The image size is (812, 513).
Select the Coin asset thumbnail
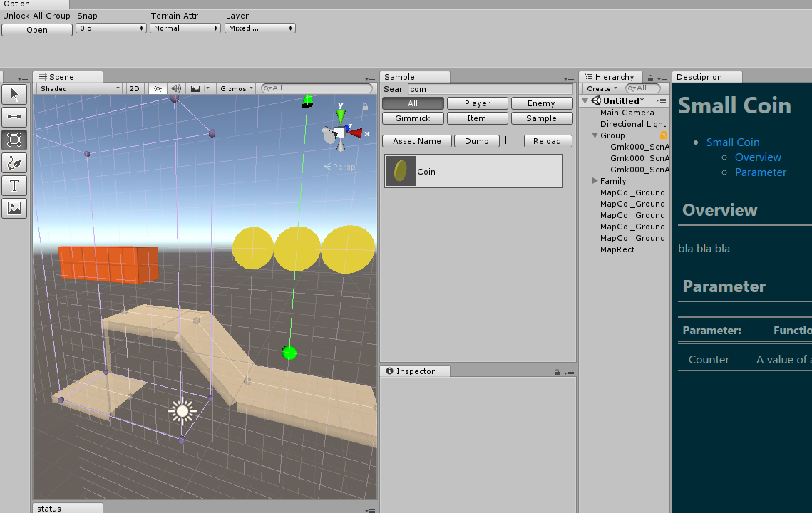[x=401, y=171]
